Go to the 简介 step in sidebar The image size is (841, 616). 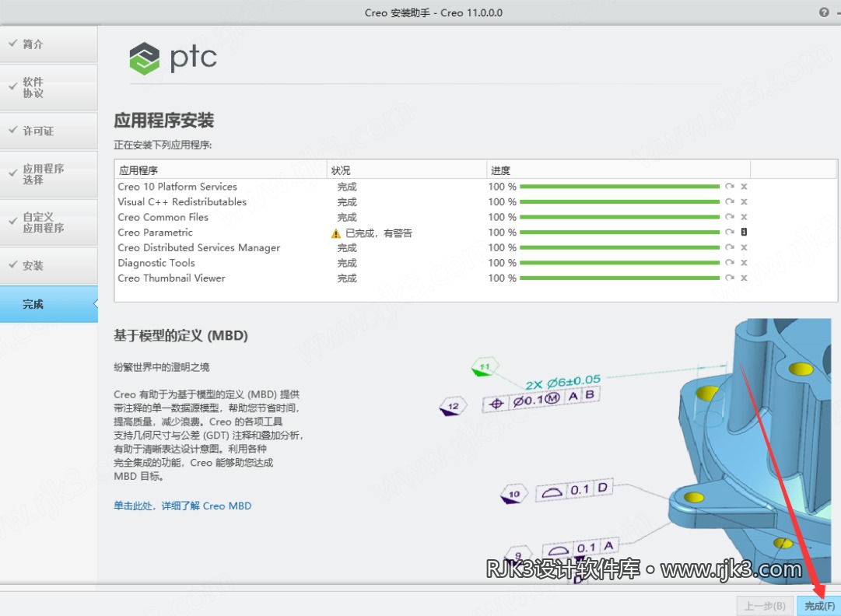tap(49, 44)
